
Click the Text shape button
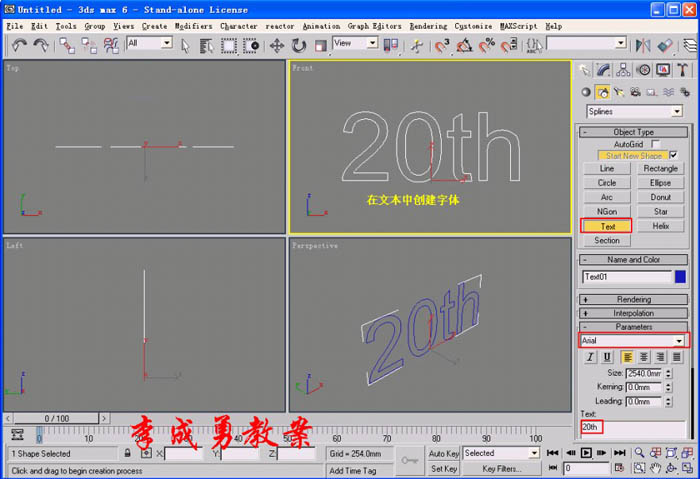click(x=607, y=226)
